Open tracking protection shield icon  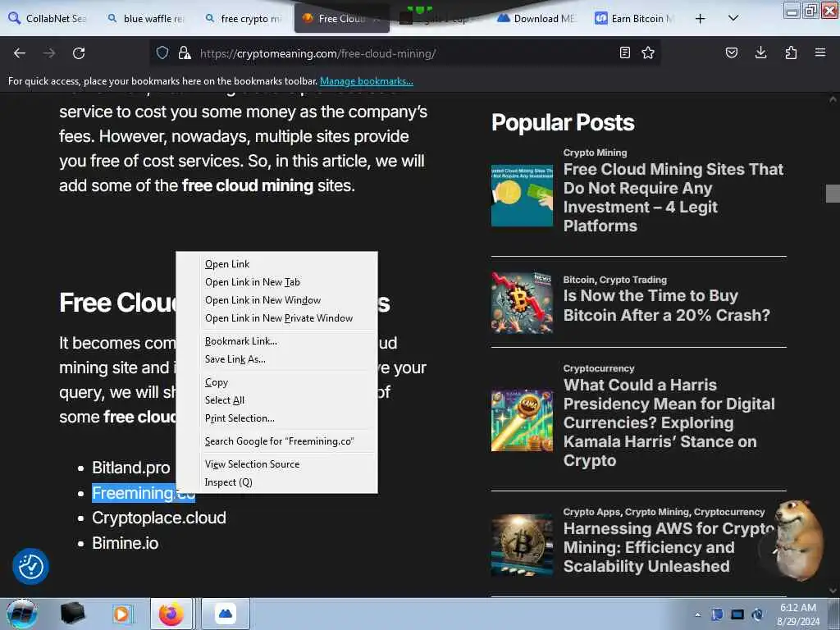162,53
